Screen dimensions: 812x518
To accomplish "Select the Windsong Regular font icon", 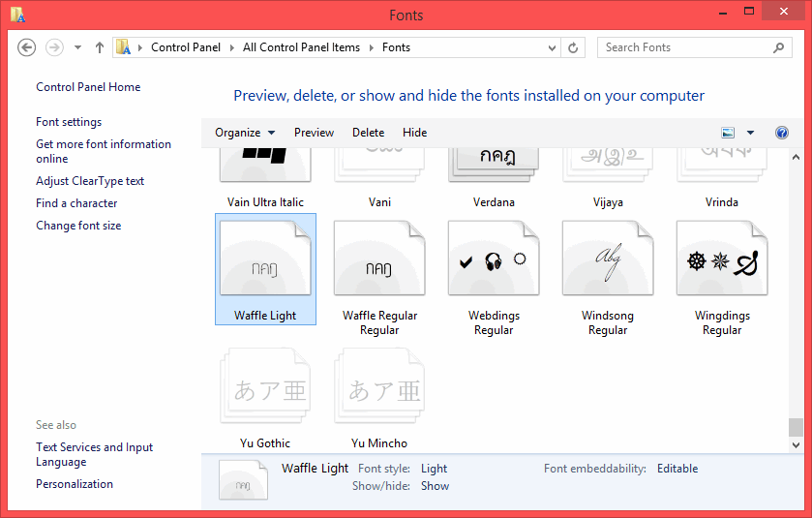I will pyautogui.click(x=608, y=258).
